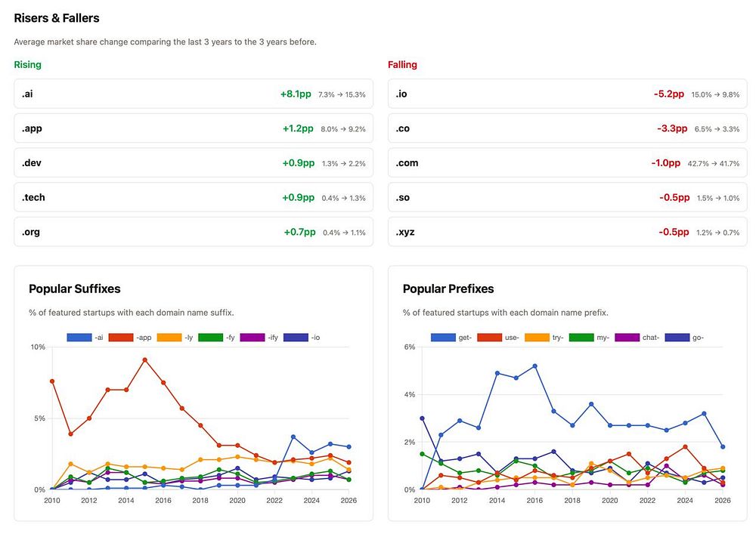Click the purple chat- legend swatch
This screenshot has width=756, height=534.
(x=628, y=337)
